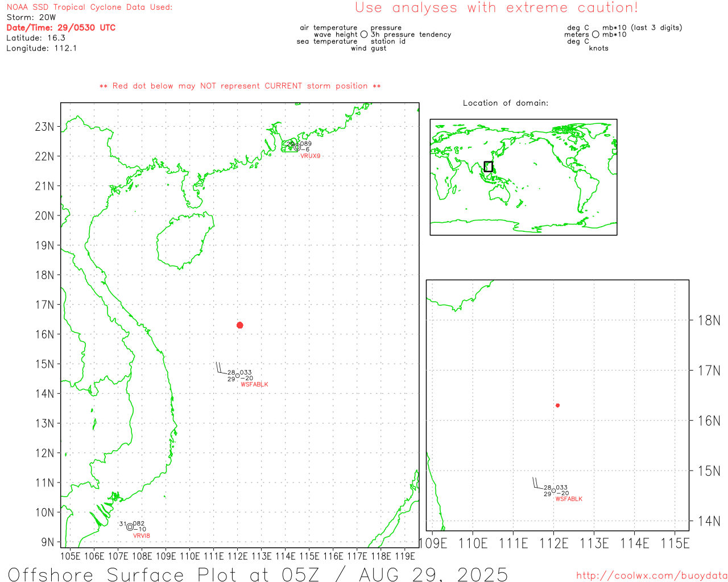The width and height of the screenshot is (728, 582).
Task: Click 'wind gust' legend label
Action: (x=369, y=48)
